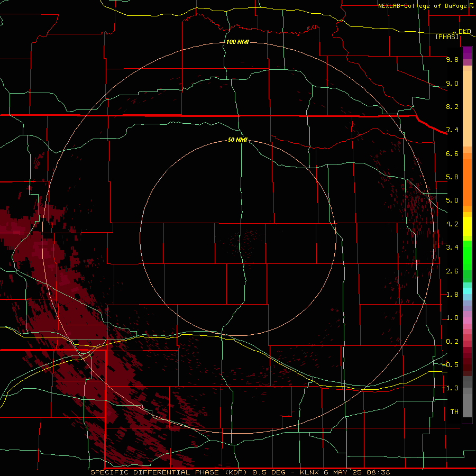Click the cyan color bar segment
476x476 pixels.
467,291
